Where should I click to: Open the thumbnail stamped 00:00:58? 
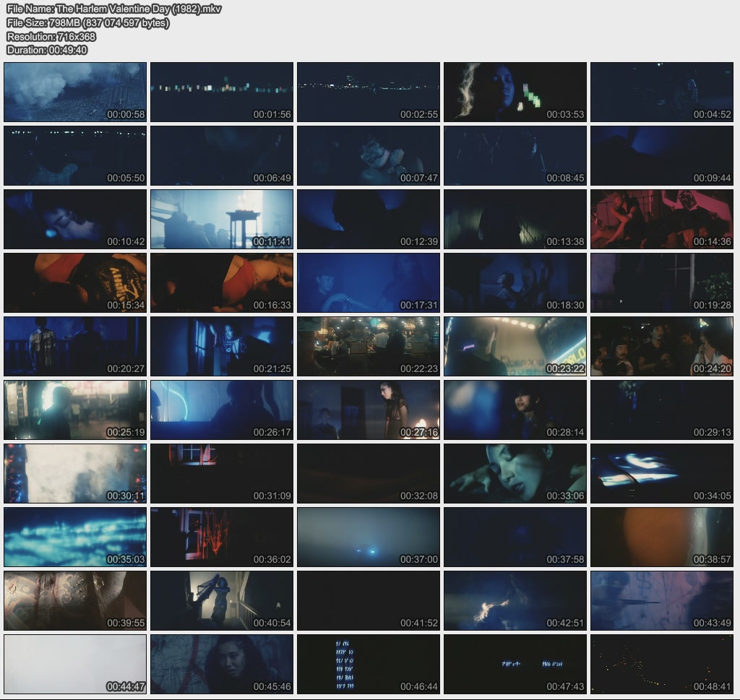pos(75,92)
